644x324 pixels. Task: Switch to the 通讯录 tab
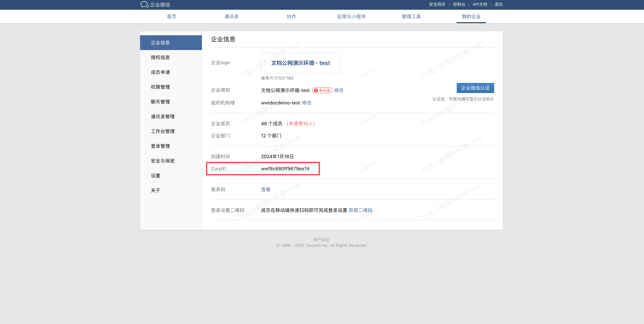coord(231,16)
